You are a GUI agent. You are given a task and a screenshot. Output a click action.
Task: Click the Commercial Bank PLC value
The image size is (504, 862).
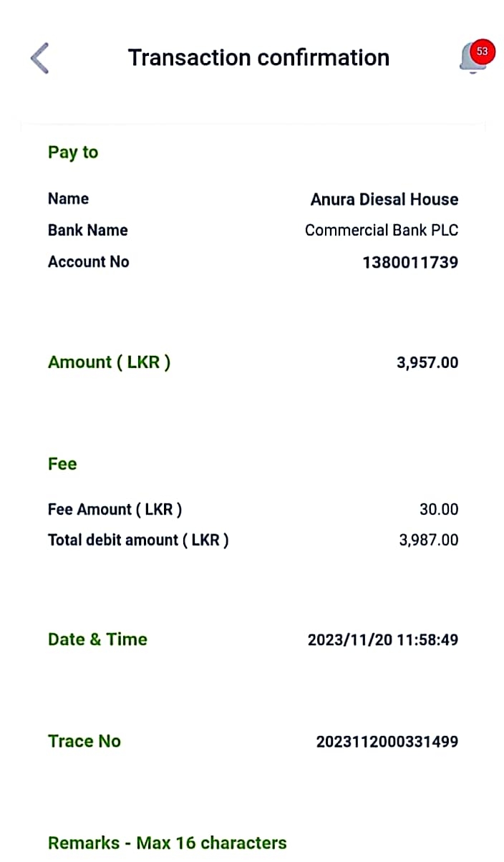(x=381, y=231)
